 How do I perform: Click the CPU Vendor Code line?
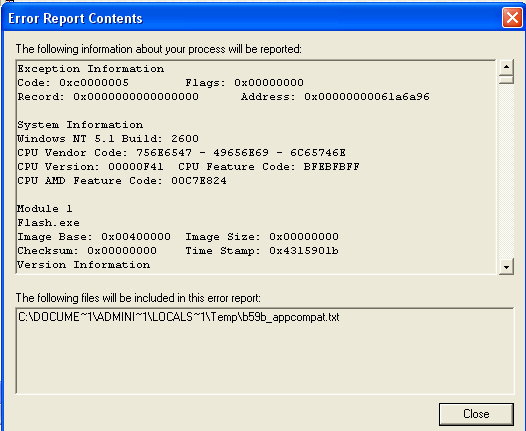tap(181, 153)
